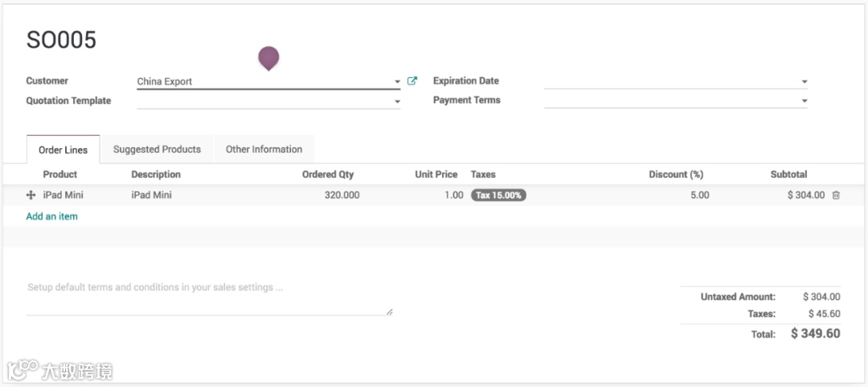
Task: Expand the Expiration Date dropdown
Action: (x=804, y=82)
